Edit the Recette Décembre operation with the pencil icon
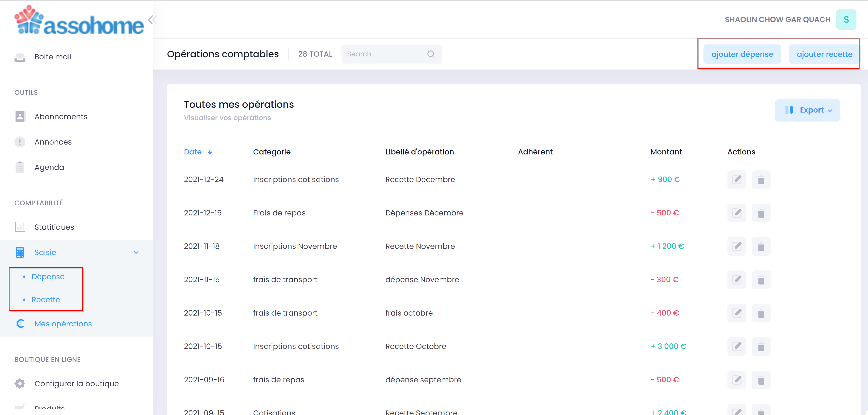This screenshot has height=415, width=868. click(737, 179)
